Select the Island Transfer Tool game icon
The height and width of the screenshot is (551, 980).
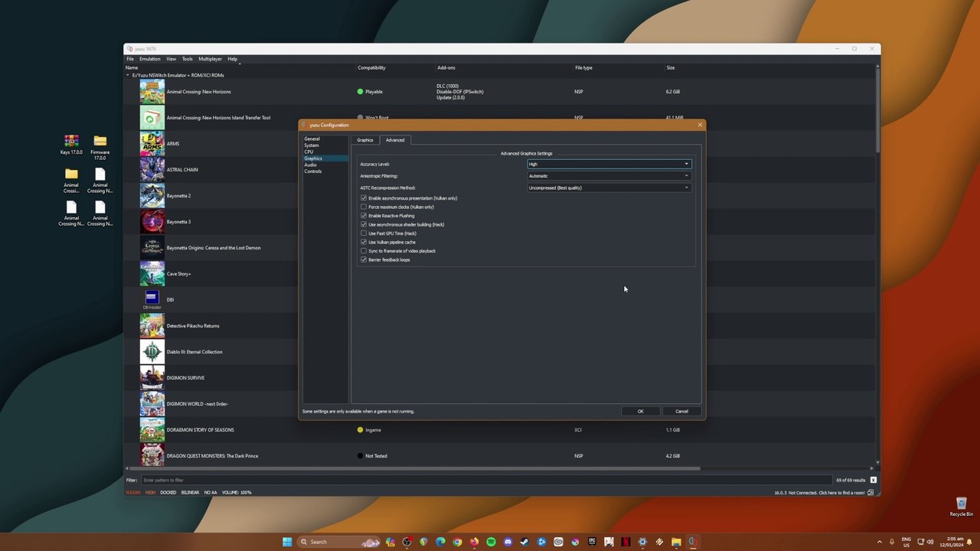152,118
